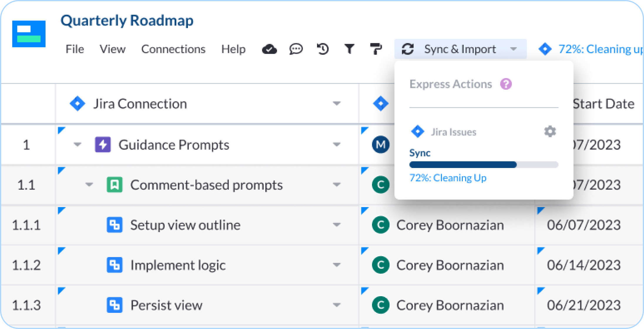
Task: Open the File menu
Action: coord(75,49)
